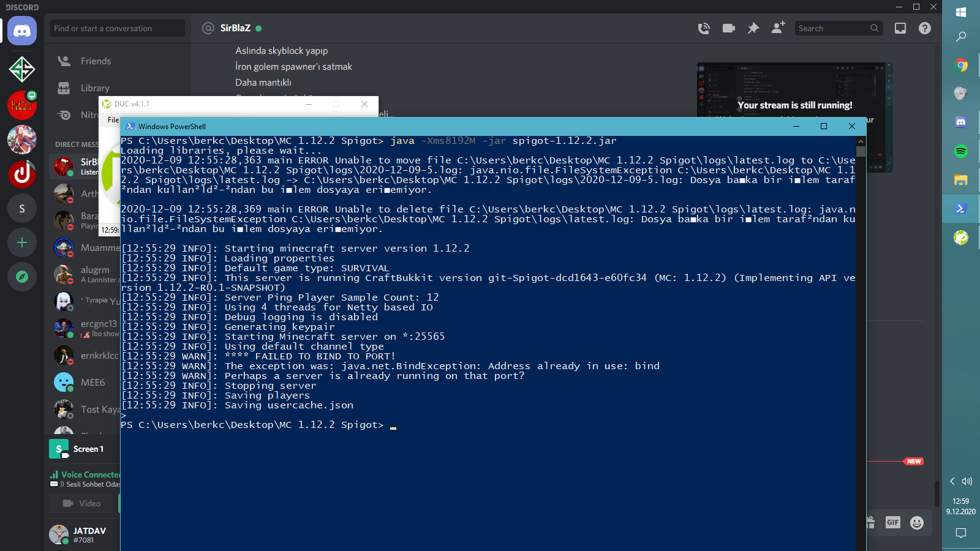Open the DM with Tyrapia
Viewport: 980px width, 551px height.
point(85,301)
